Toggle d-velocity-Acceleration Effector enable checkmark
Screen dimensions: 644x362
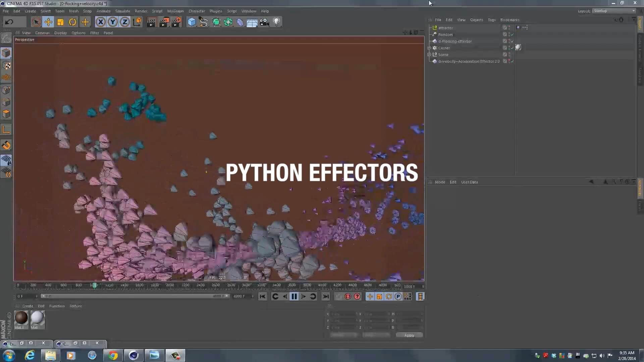tap(512, 61)
